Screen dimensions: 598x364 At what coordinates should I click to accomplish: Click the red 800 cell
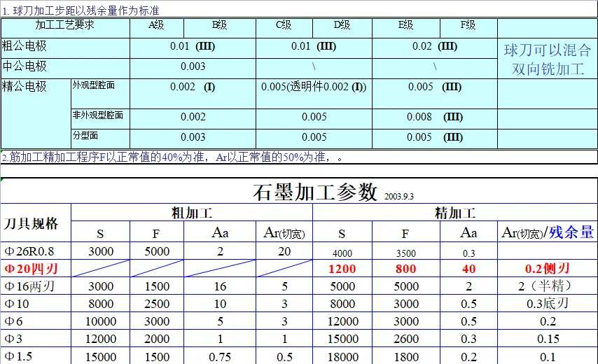pos(405,269)
